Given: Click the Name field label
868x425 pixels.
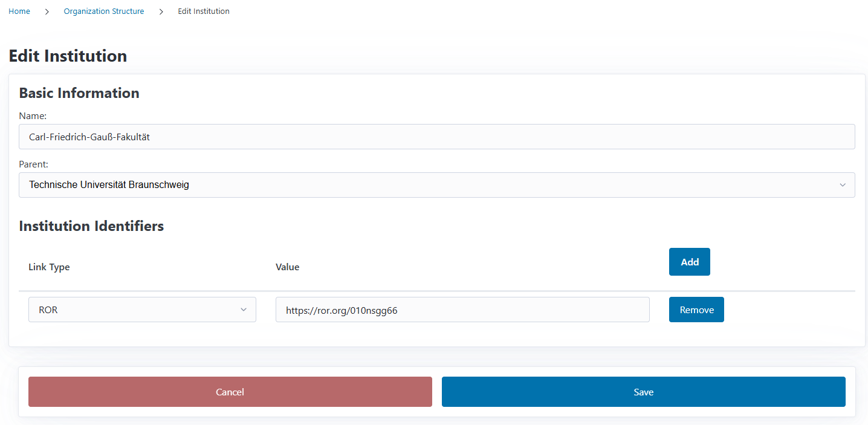Looking at the screenshot, I should 33,115.
